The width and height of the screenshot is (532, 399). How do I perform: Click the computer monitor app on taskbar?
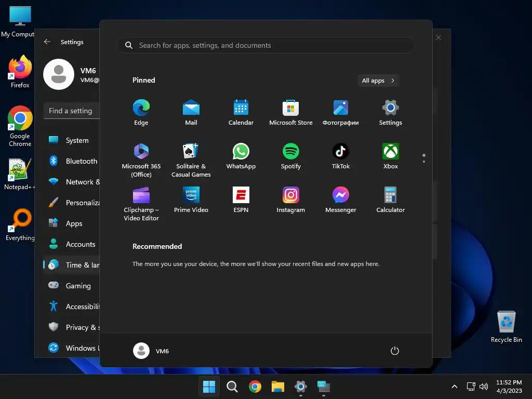pos(324,387)
